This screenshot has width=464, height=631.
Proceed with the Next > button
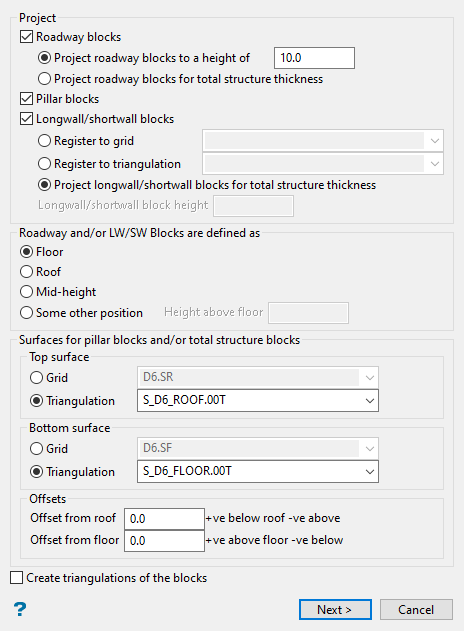tap(335, 610)
